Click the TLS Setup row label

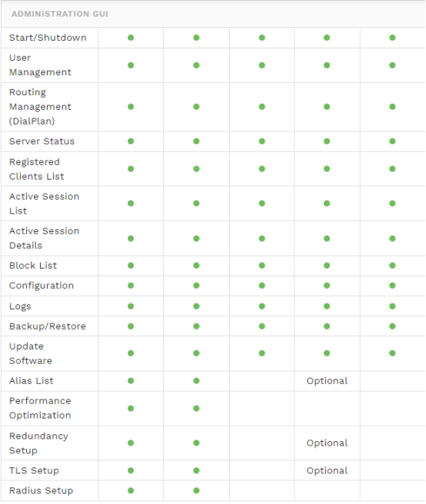point(34,470)
